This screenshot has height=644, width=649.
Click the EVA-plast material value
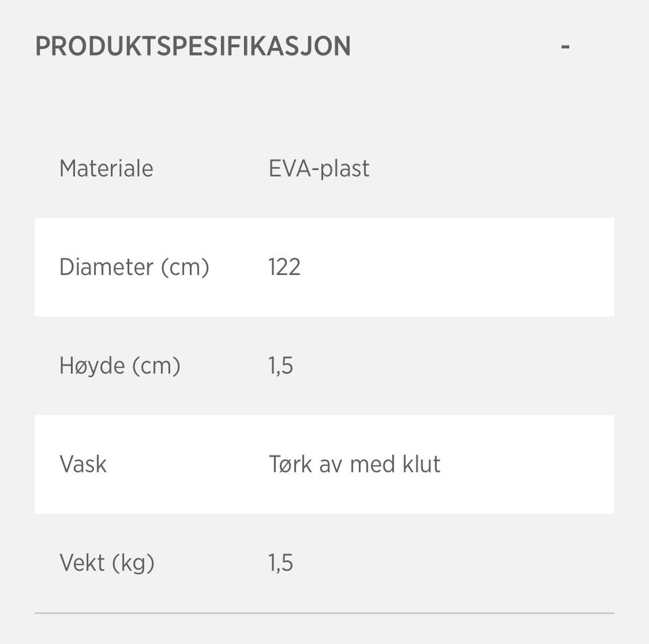(x=318, y=168)
